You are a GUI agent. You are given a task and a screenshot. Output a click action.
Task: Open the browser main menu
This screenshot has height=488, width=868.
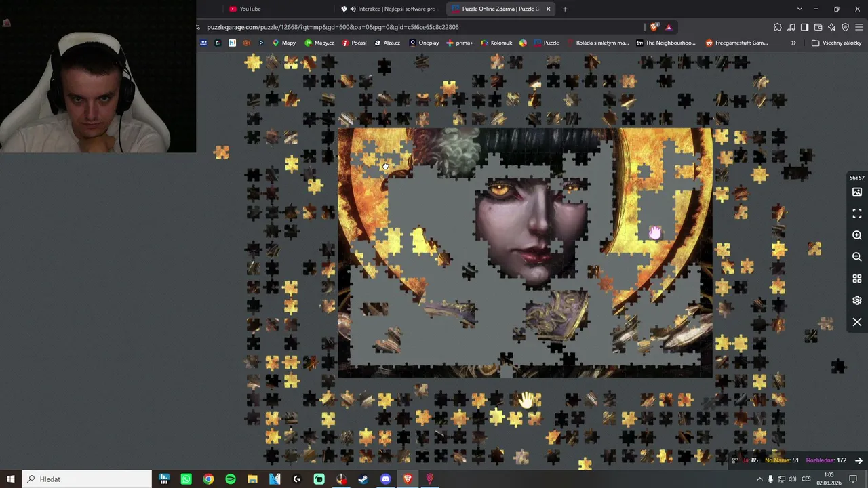click(x=859, y=27)
